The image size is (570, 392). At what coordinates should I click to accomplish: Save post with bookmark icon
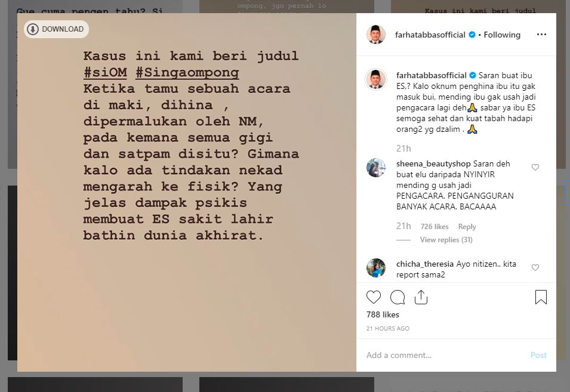(541, 297)
